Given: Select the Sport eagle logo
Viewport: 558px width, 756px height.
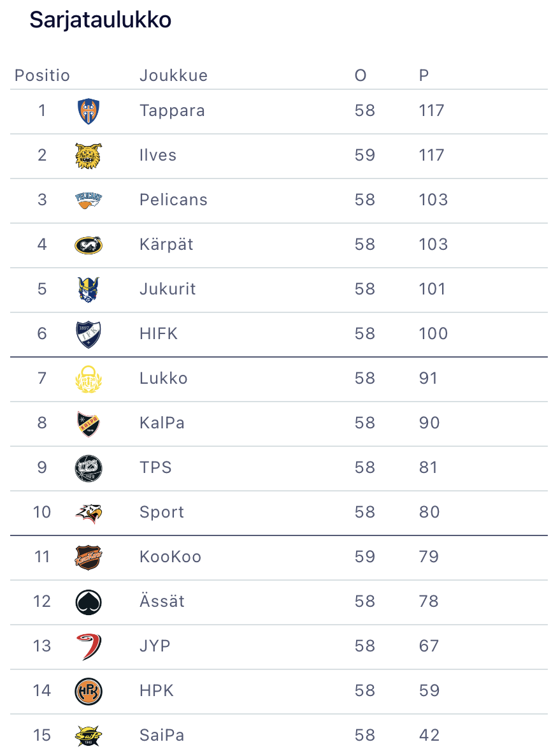Looking at the screenshot, I should pyautogui.click(x=88, y=512).
